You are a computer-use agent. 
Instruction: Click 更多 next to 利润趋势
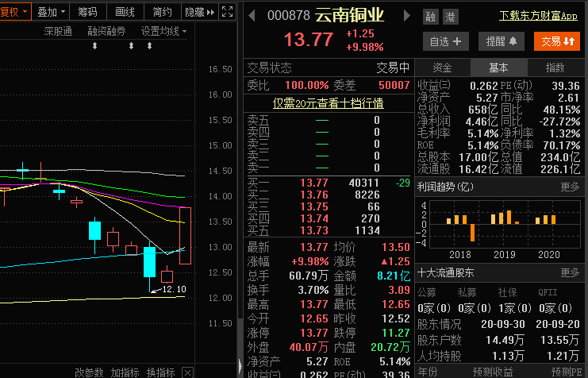pyautogui.click(x=570, y=187)
